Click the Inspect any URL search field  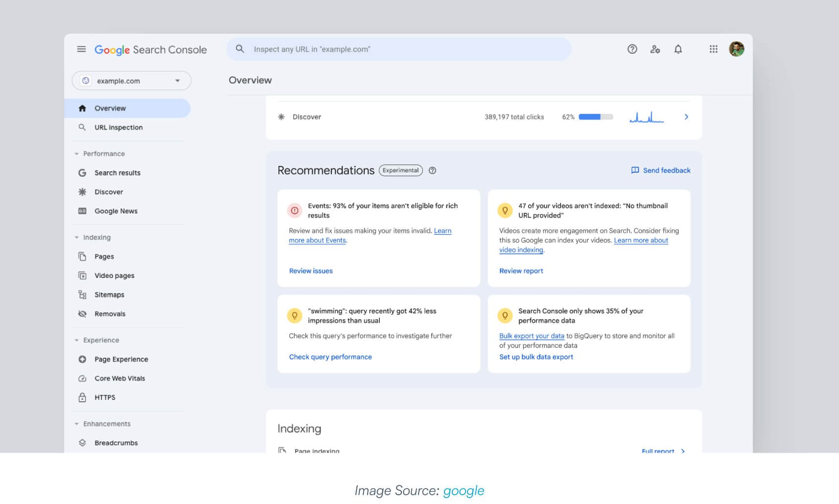tap(398, 49)
